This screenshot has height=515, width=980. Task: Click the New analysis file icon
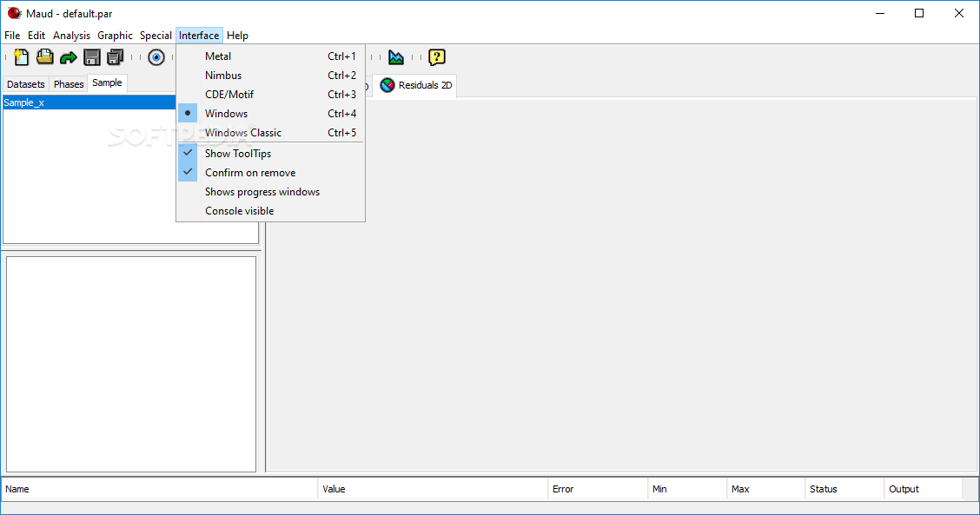[21, 57]
